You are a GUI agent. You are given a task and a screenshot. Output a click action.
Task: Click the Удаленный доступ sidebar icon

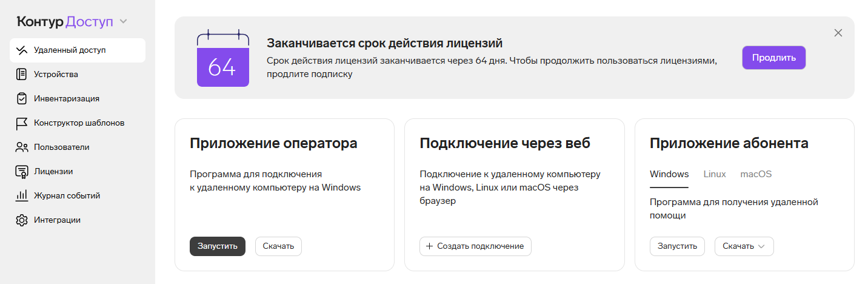pyautogui.click(x=22, y=50)
